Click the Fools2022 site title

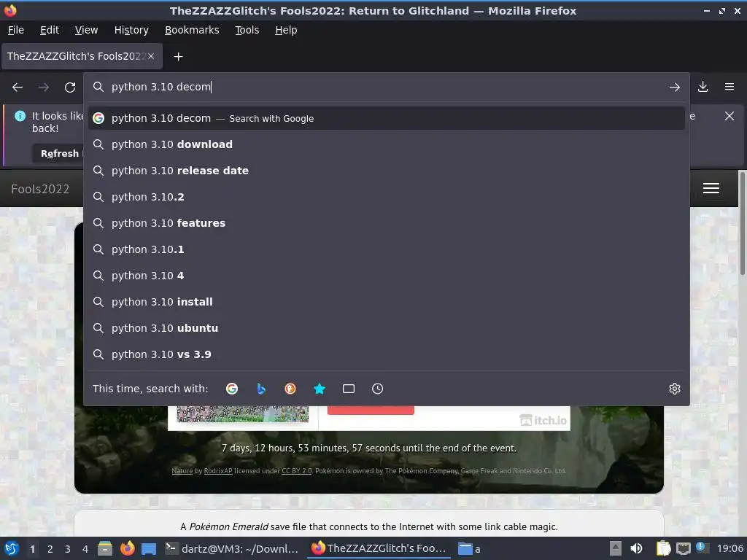click(40, 189)
